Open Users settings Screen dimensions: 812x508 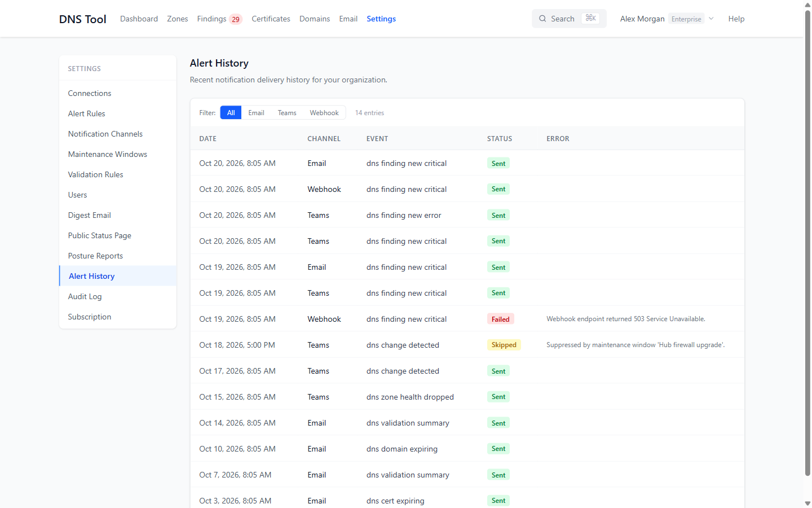coord(118,195)
